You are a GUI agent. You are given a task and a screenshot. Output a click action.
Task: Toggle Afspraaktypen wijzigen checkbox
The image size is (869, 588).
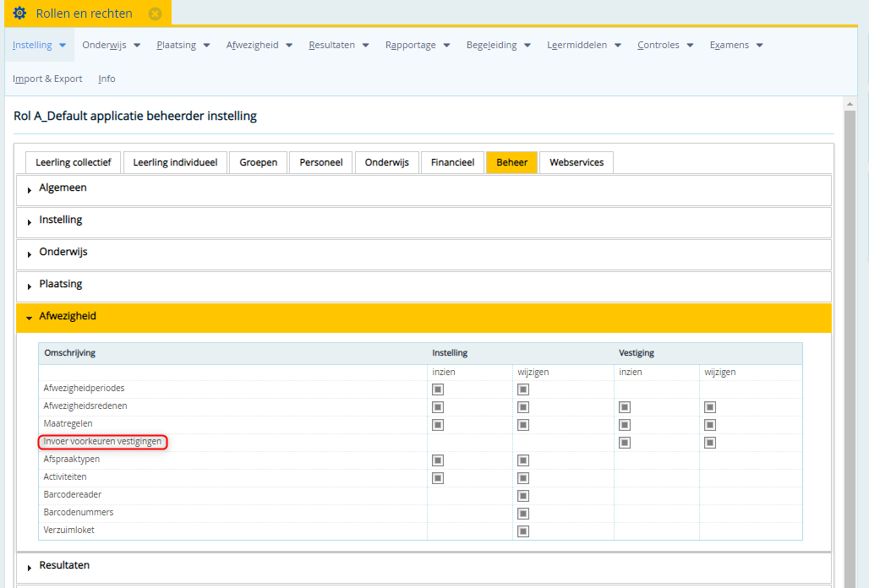[x=523, y=460]
